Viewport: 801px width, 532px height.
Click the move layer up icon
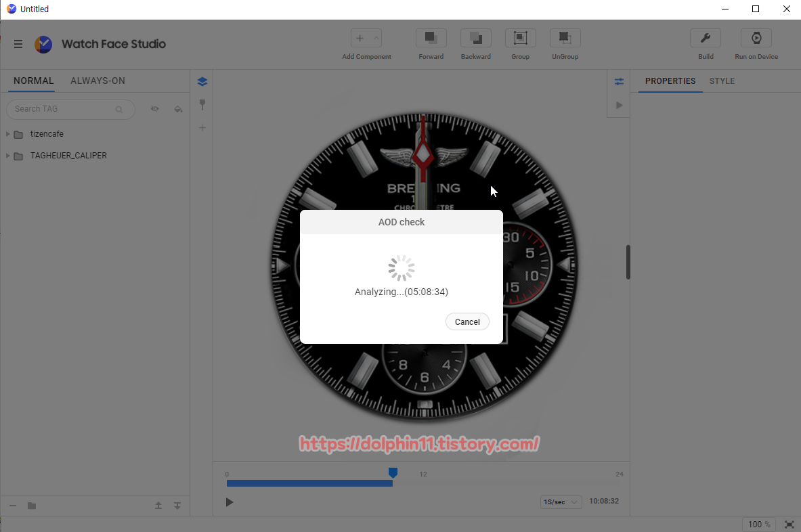click(158, 506)
